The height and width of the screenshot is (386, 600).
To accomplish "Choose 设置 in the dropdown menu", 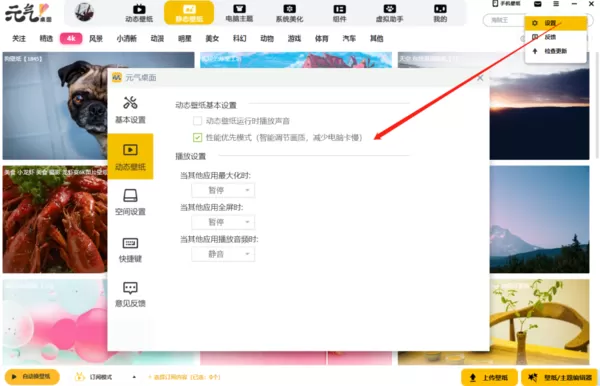I will point(556,23).
